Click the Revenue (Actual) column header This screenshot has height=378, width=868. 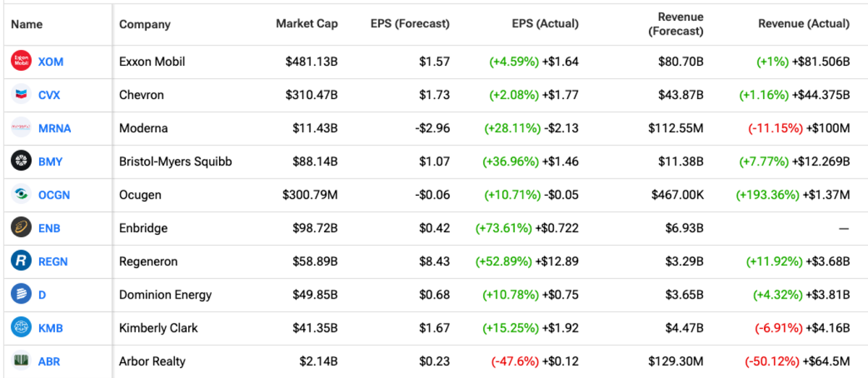point(804,24)
